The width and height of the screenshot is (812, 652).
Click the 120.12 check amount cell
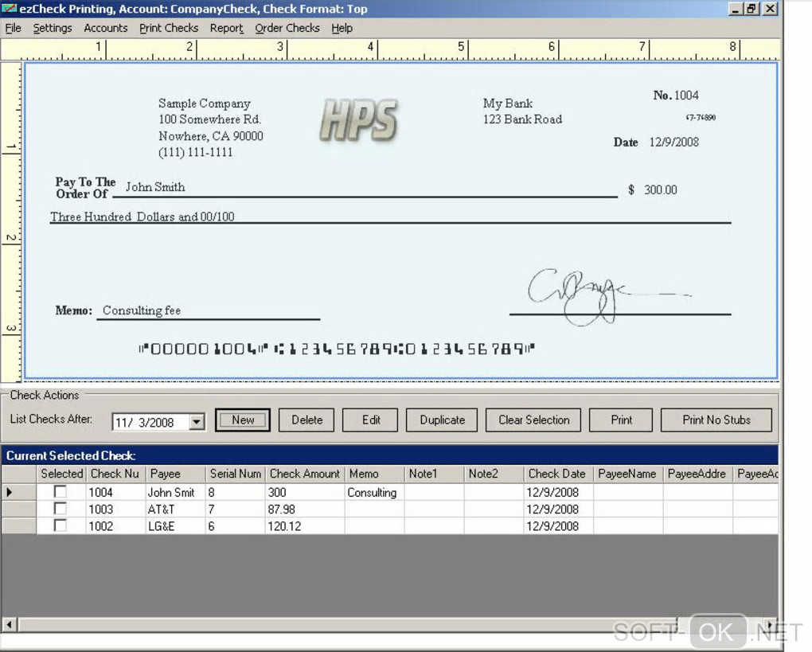coord(305,526)
